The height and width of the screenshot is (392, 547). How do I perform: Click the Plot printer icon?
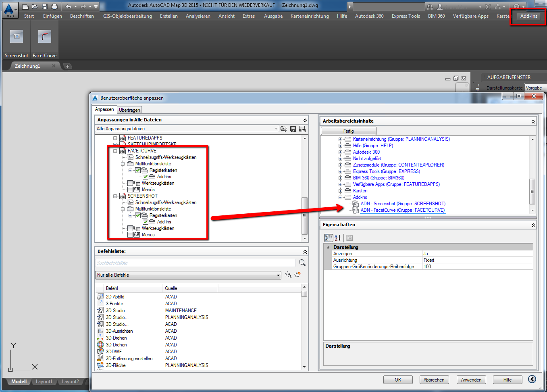pyautogui.click(x=54, y=6)
